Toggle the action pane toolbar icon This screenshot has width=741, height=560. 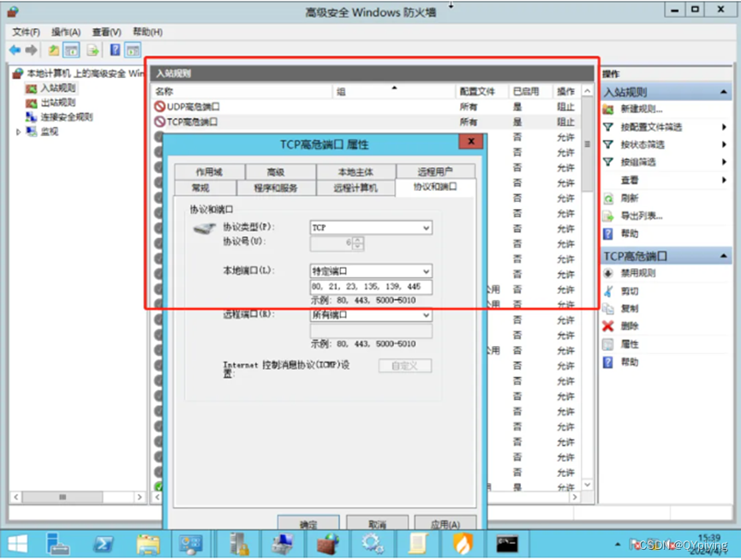click(133, 50)
